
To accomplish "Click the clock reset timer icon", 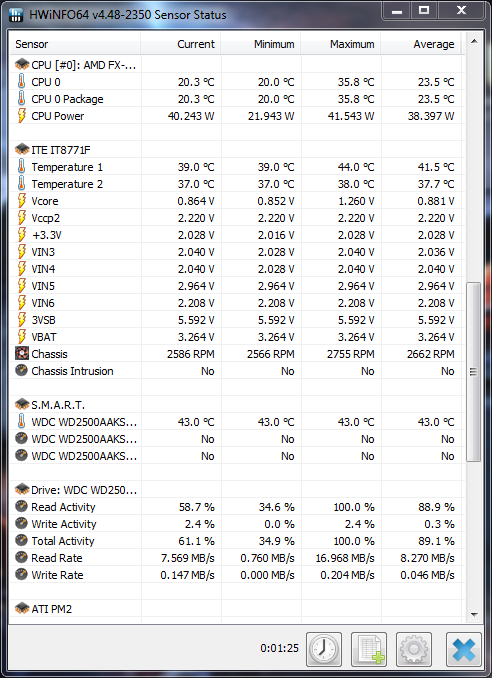I will [x=324, y=649].
